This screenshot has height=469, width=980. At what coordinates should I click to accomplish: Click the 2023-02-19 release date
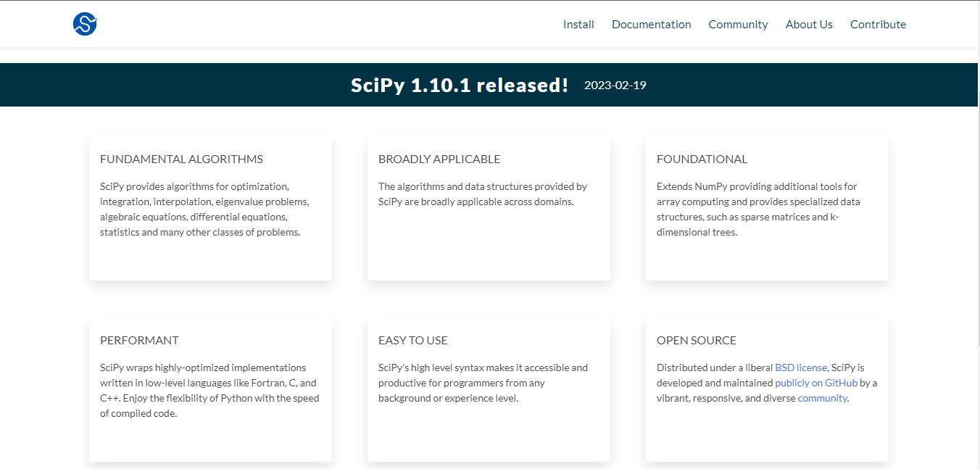(615, 86)
